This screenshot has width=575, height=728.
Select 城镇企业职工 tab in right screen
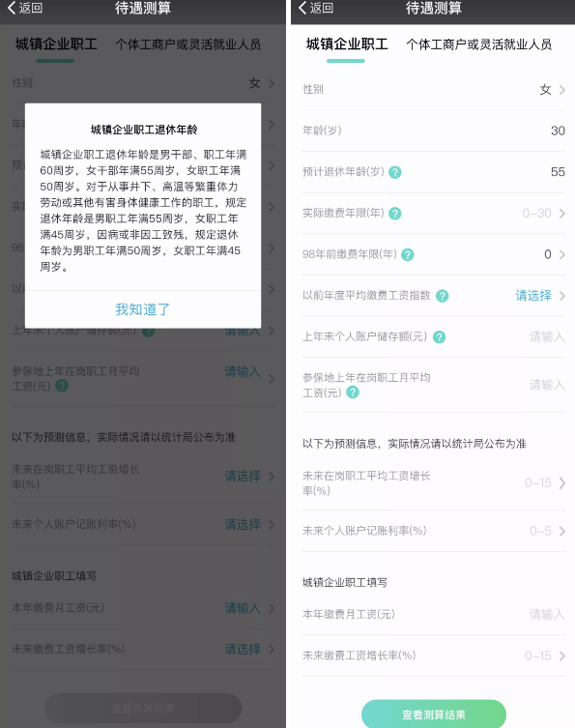pyautogui.click(x=347, y=44)
